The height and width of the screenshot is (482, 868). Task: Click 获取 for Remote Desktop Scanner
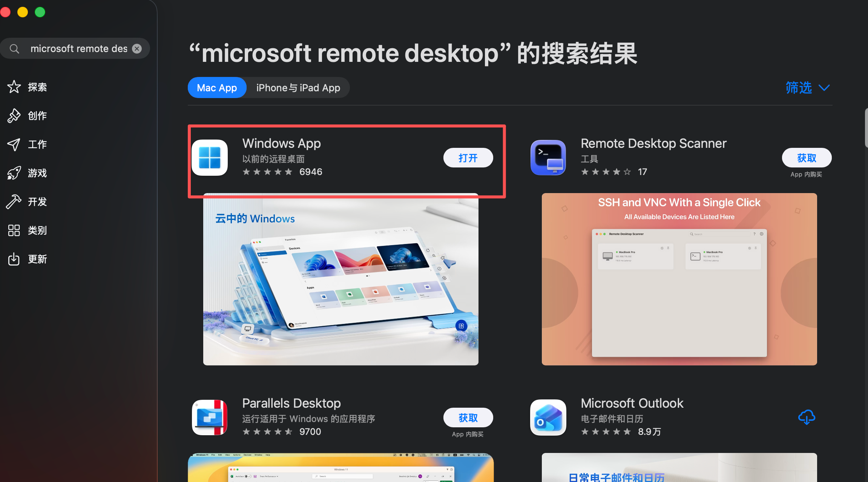pos(807,158)
